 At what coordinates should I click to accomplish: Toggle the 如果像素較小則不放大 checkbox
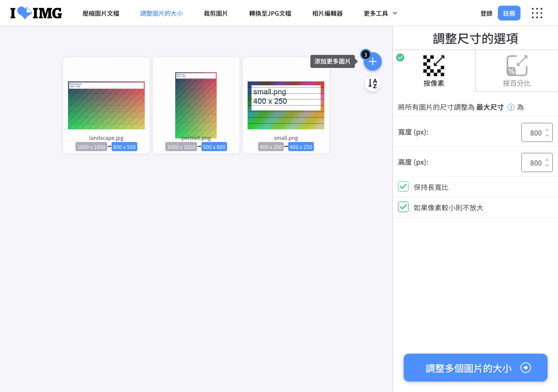(403, 207)
